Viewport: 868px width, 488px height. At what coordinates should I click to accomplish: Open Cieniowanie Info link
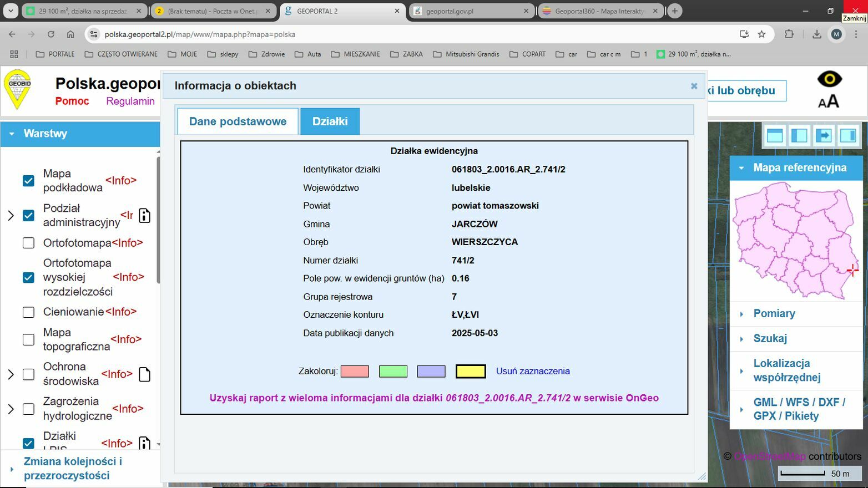click(x=121, y=312)
